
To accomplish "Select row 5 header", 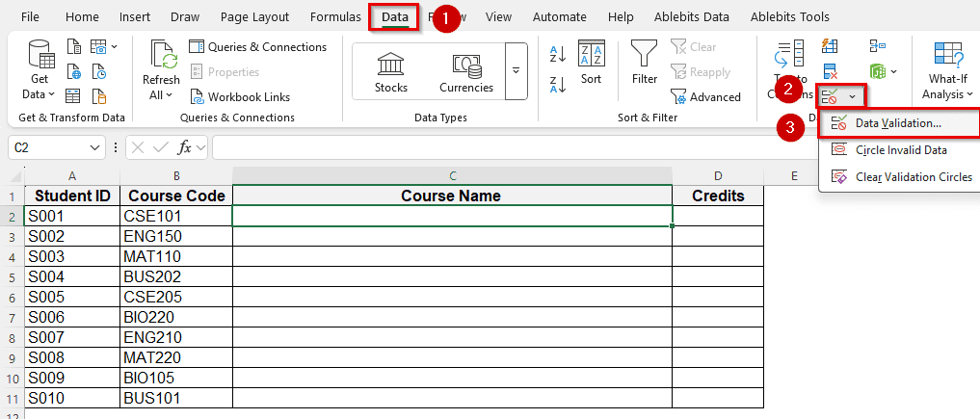I will click(x=12, y=276).
